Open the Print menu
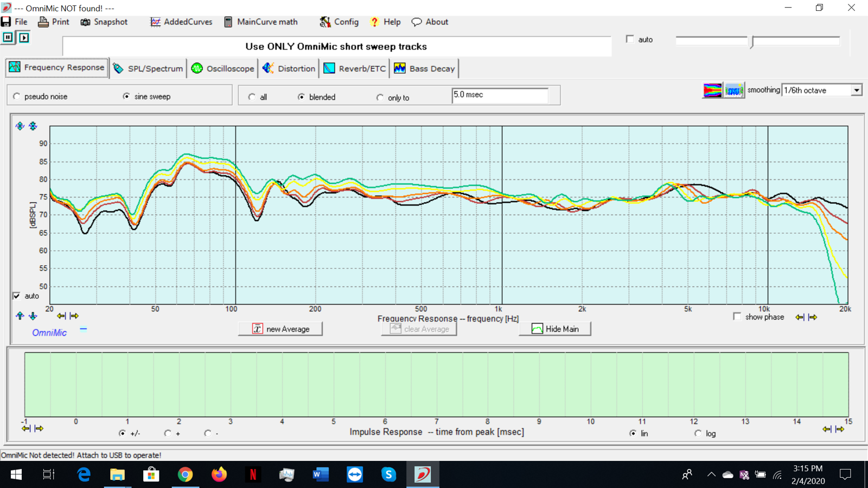 pyautogui.click(x=54, y=22)
